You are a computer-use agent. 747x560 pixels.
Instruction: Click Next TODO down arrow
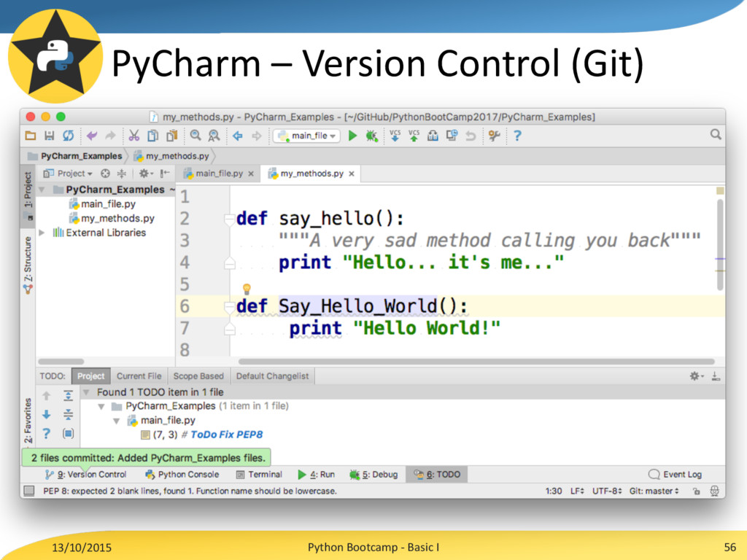coord(46,414)
